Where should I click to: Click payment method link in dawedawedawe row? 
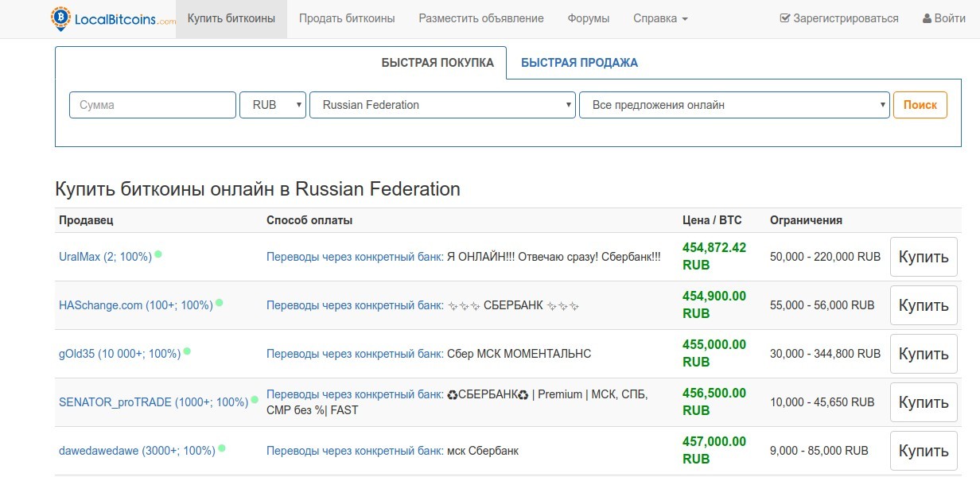355,451
